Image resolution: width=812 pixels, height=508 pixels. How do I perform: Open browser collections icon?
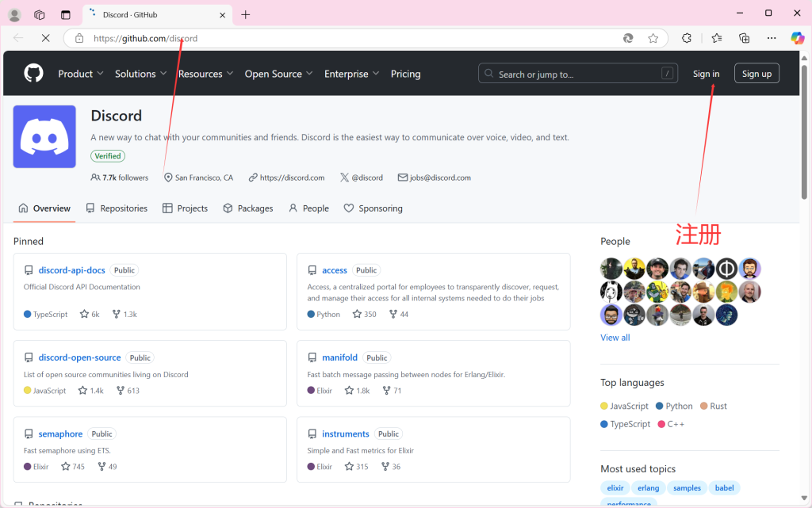(744, 38)
